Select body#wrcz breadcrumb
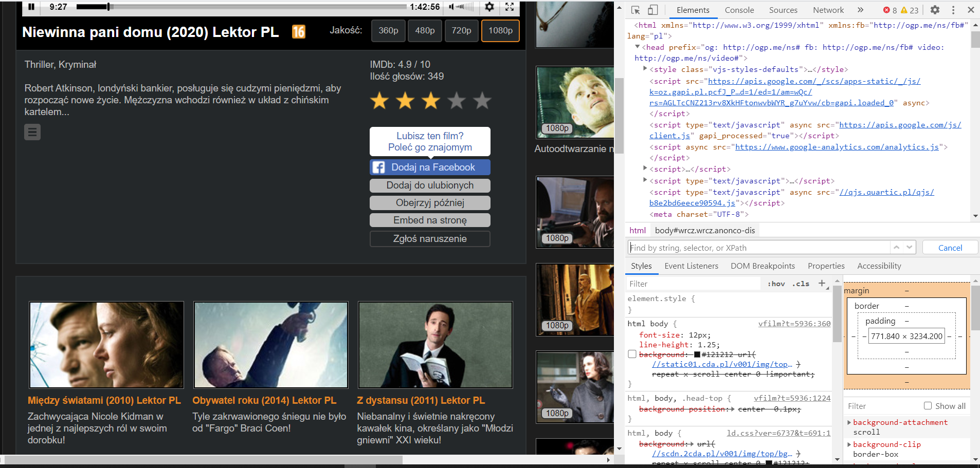This screenshot has height=468, width=980. pos(705,230)
